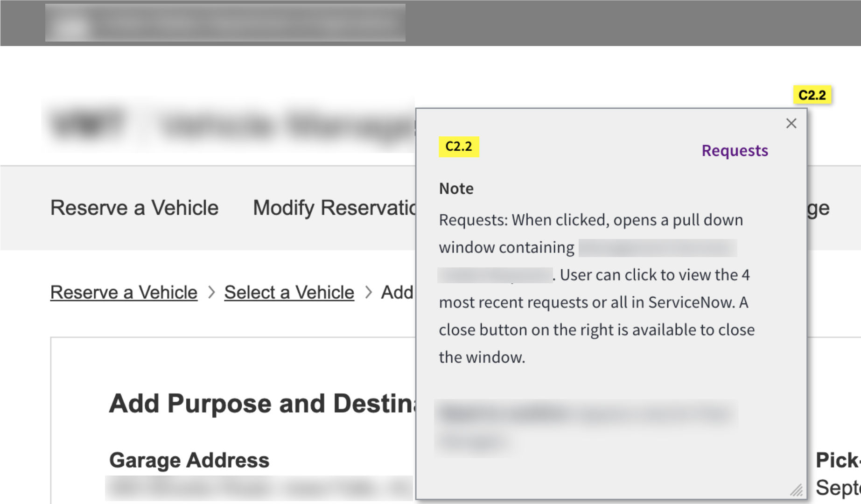Image resolution: width=861 pixels, height=504 pixels.
Task: Click the Note heading in the popup
Action: [x=456, y=189]
